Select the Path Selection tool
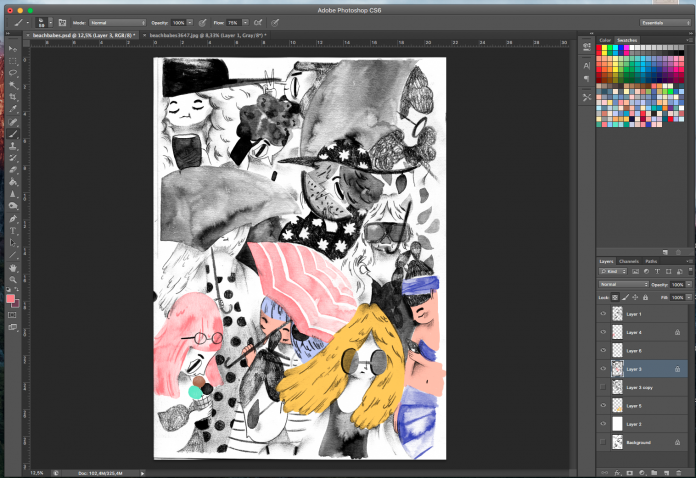 click(12, 243)
